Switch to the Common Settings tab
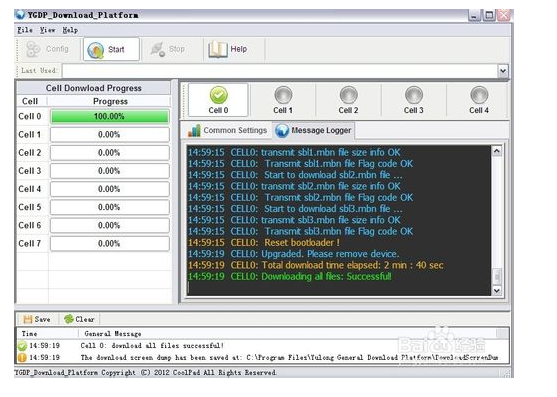The height and width of the screenshot is (397, 557). coord(227,130)
